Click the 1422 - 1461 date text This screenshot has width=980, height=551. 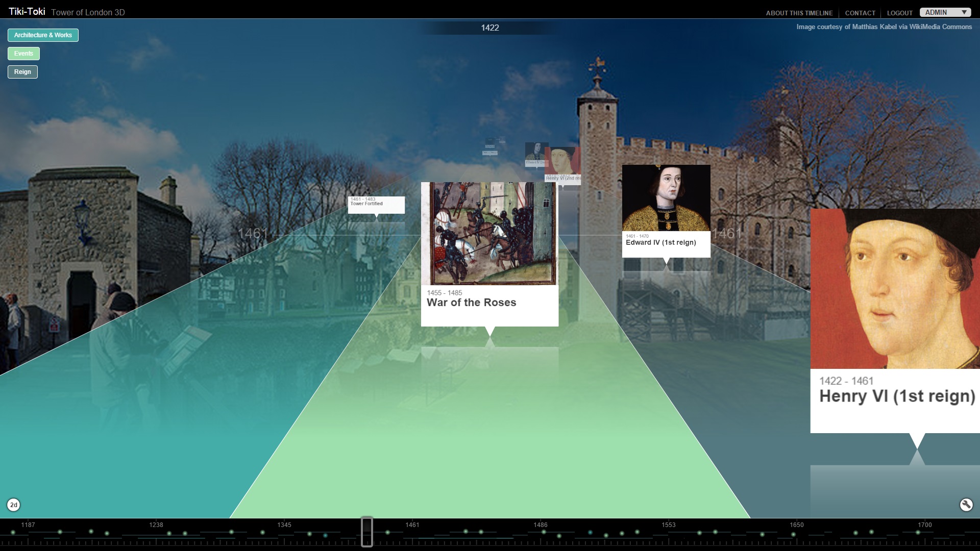(846, 381)
